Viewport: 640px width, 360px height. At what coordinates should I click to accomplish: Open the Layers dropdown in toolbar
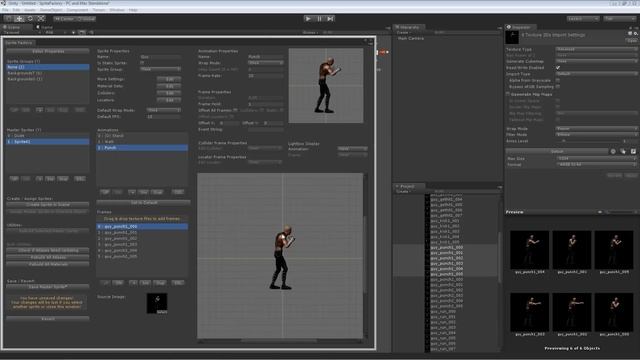pos(583,19)
